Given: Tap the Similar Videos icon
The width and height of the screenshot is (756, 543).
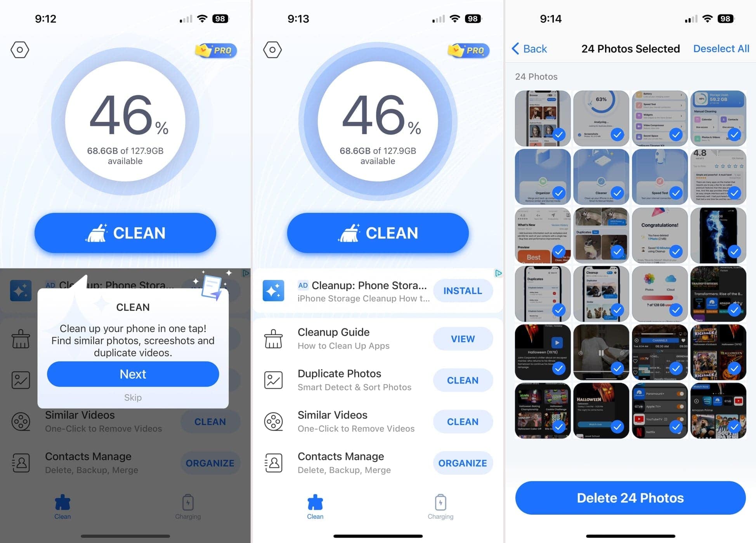Looking at the screenshot, I should point(273,420).
